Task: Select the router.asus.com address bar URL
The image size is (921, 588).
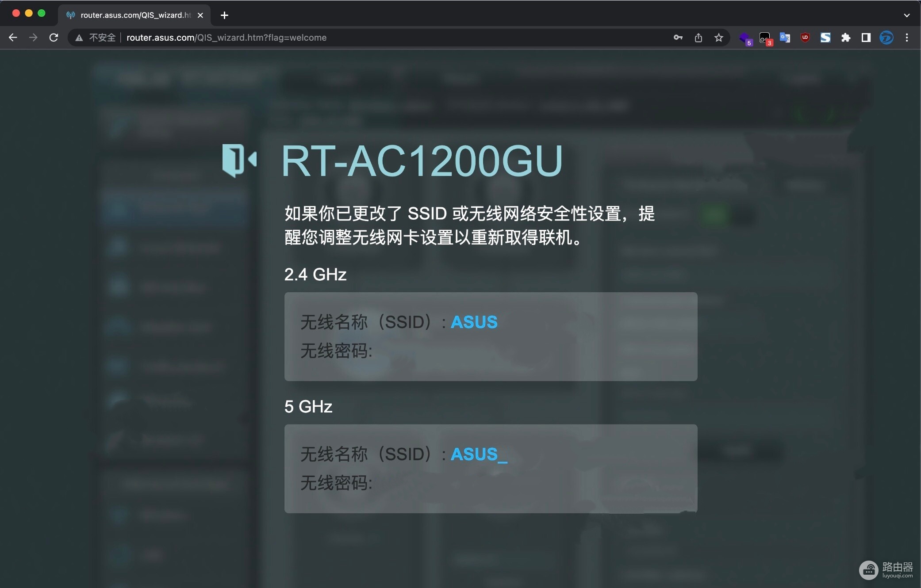Action: point(226,38)
